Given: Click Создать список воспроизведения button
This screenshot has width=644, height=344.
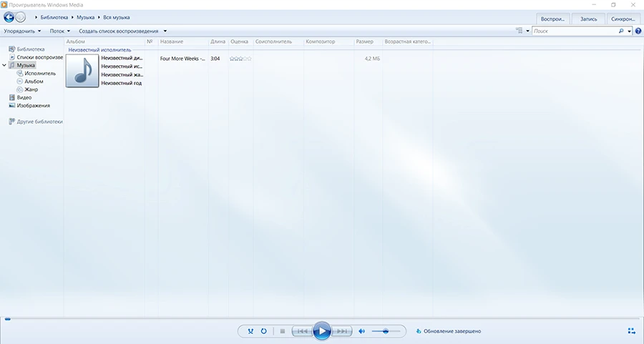Looking at the screenshot, I should pyautogui.click(x=119, y=31).
